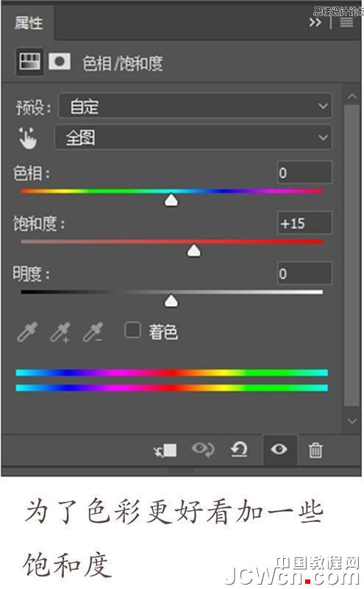Delete this adjustment layer via trash
The image size is (364, 589).
(315, 450)
